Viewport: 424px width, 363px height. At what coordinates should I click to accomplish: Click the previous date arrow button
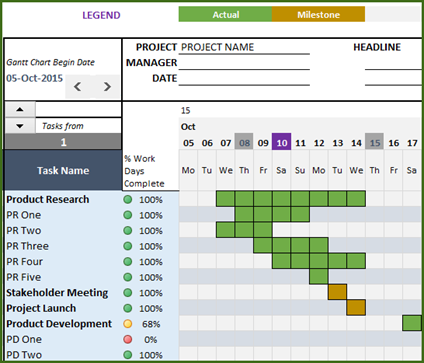tap(77, 87)
